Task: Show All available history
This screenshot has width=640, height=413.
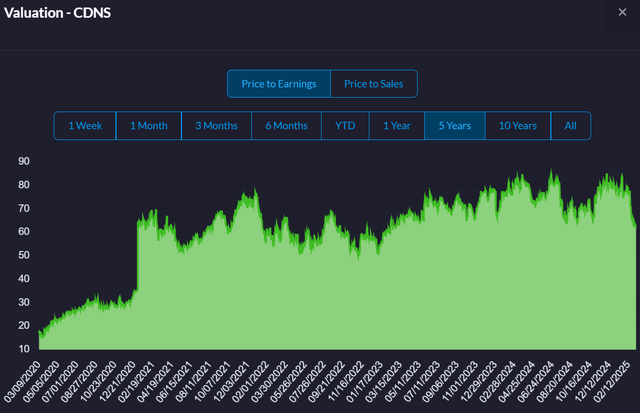Action: pos(570,126)
